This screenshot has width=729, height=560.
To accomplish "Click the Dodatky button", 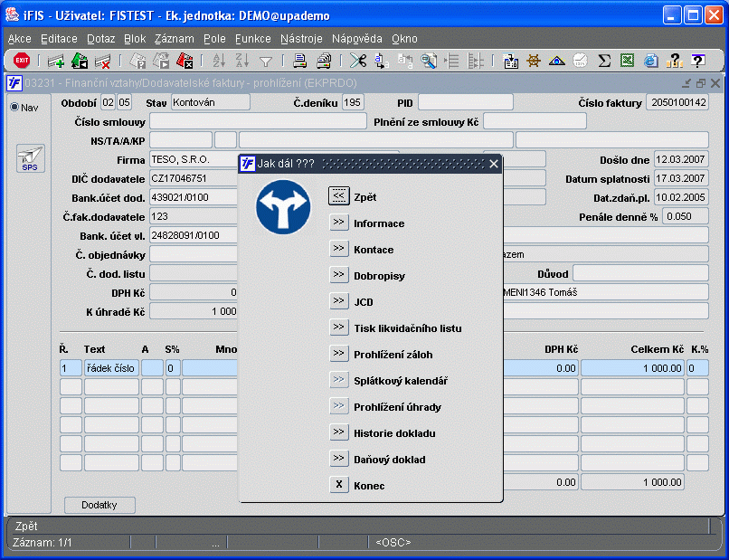I will click(x=99, y=505).
